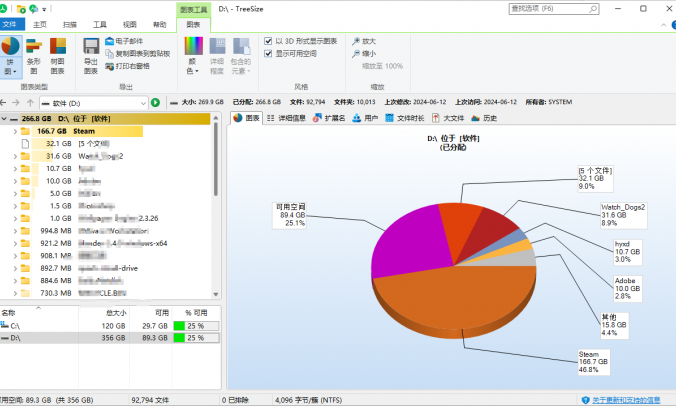Expand the 10.0 GB folder node

click(x=15, y=181)
